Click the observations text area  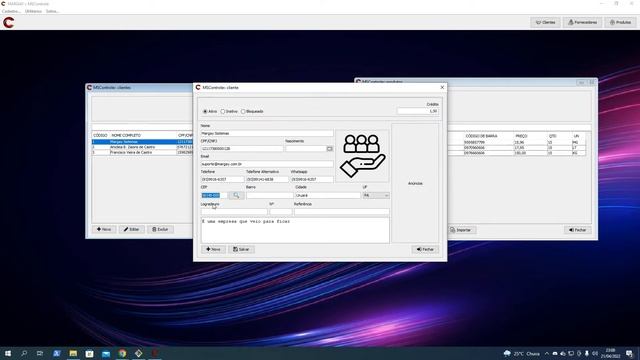point(295,230)
